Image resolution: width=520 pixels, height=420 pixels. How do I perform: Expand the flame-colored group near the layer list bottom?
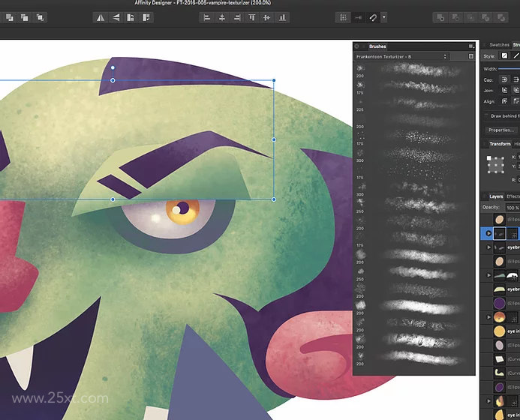[x=488, y=401]
